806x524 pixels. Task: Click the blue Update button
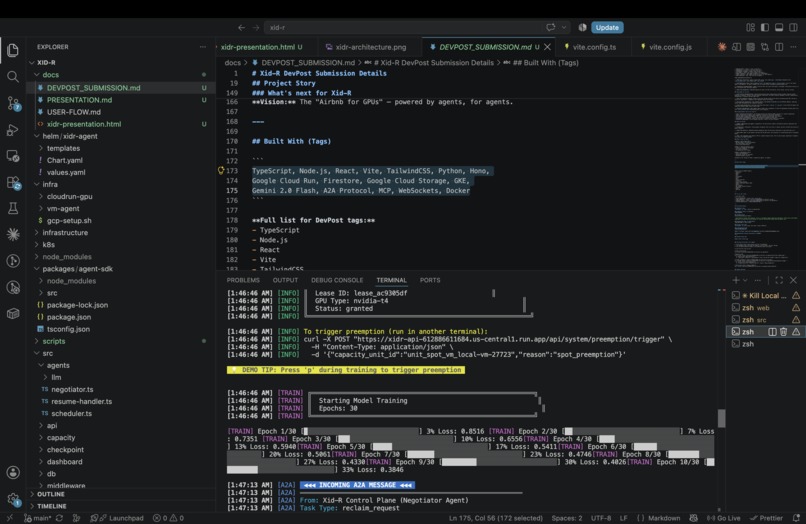pyautogui.click(x=607, y=28)
